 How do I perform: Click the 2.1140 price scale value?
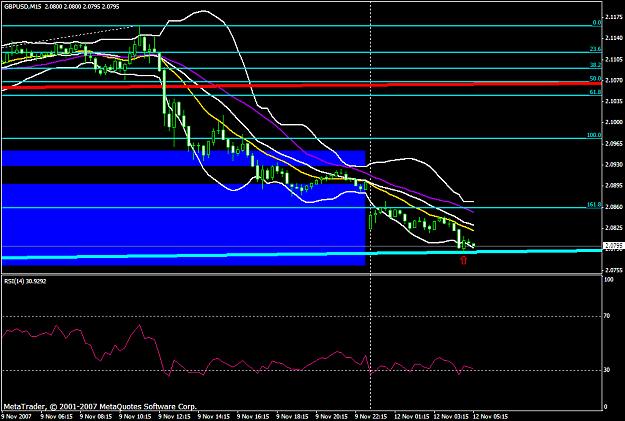tap(614, 38)
